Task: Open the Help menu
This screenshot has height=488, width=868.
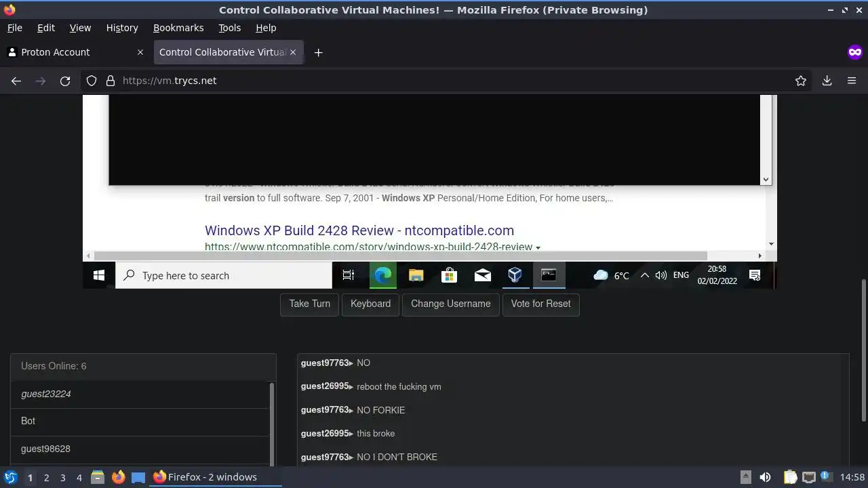Action: pos(266,28)
